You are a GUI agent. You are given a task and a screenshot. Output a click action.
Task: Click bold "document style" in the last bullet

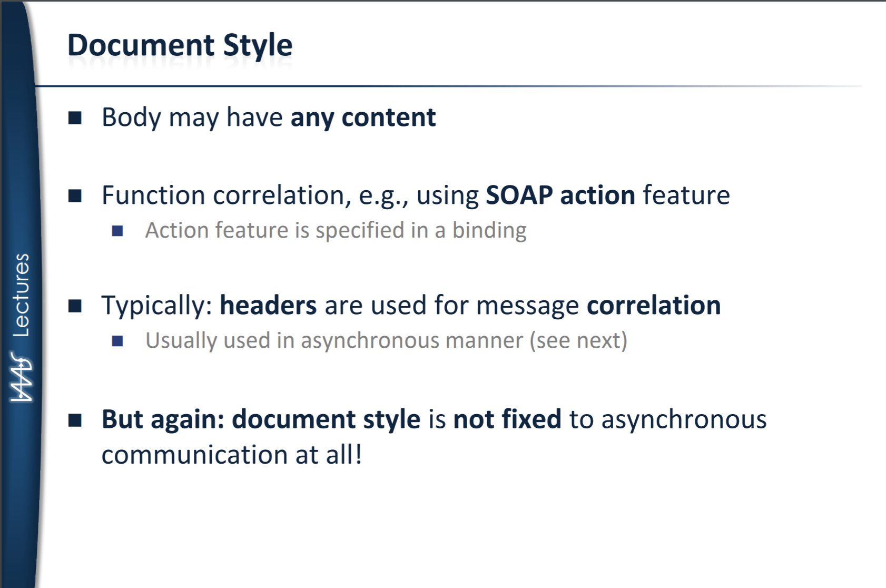326,419
